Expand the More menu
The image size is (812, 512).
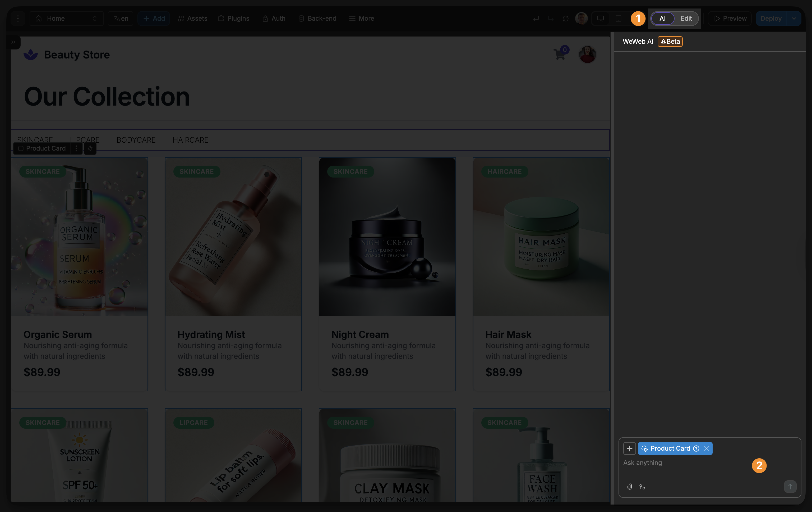[362, 19]
